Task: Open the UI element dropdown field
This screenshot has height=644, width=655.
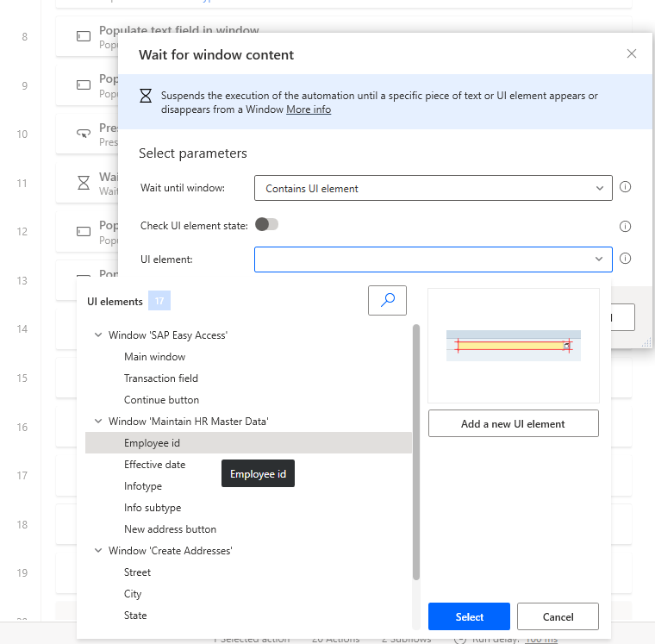Action: click(x=434, y=259)
